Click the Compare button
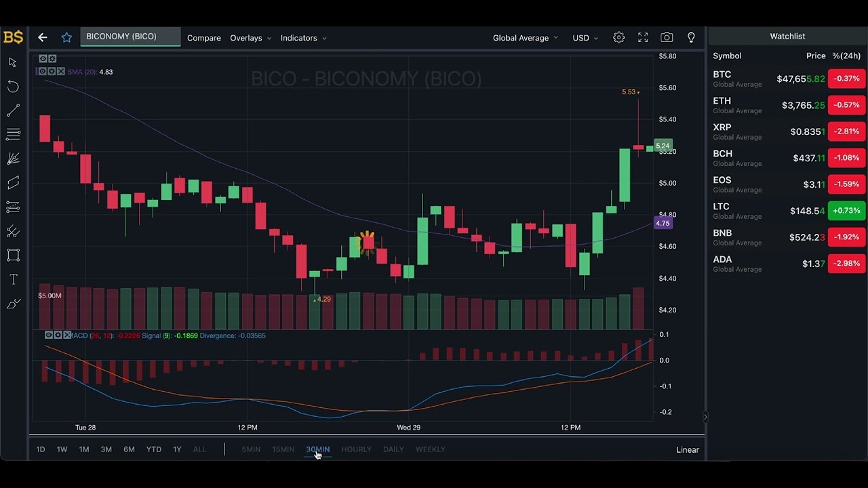Screen dimensions: 868x488 click(204, 38)
